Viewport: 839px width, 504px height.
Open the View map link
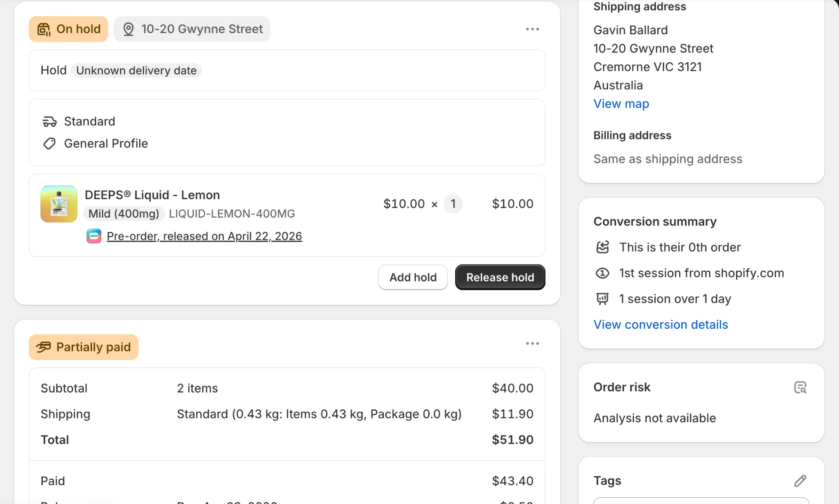point(621,104)
